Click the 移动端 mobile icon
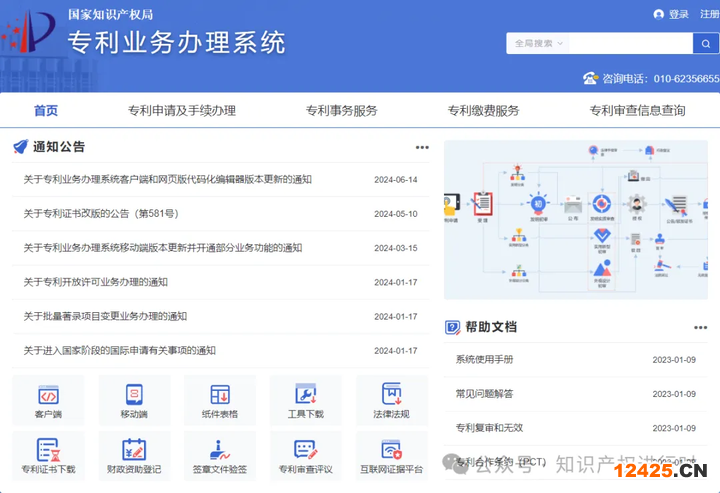720x493 pixels. coord(134,400)
